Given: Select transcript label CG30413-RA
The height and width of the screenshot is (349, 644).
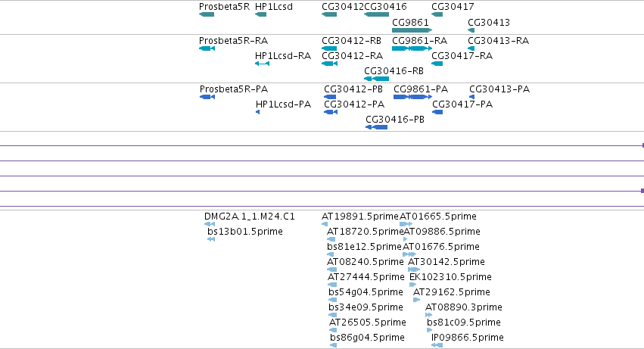Looking at the screenshot, I should [498, 41].
